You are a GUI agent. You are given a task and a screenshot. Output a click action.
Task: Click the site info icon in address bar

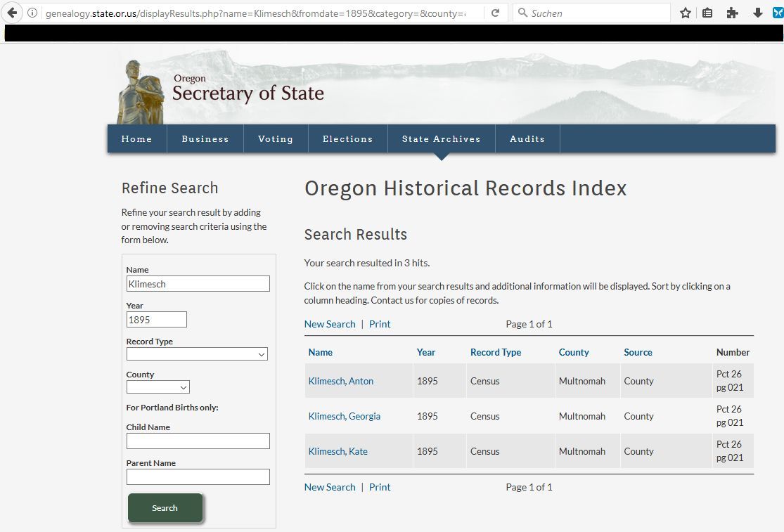[x=32, y=13]
